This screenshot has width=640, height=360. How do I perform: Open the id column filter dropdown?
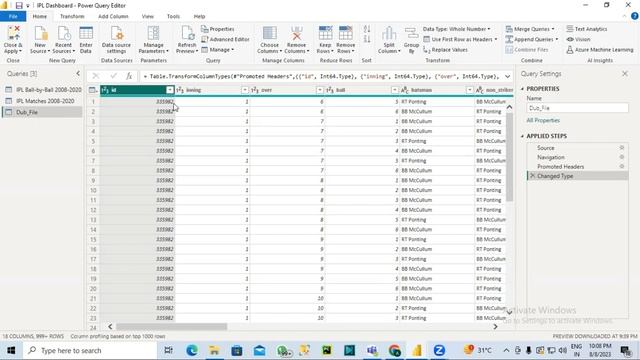[170, 90]
